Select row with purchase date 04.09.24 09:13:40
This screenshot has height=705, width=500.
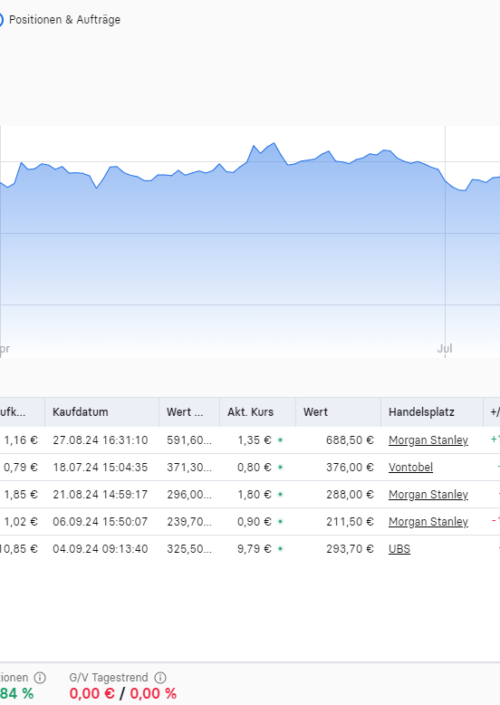pos(250,549)
